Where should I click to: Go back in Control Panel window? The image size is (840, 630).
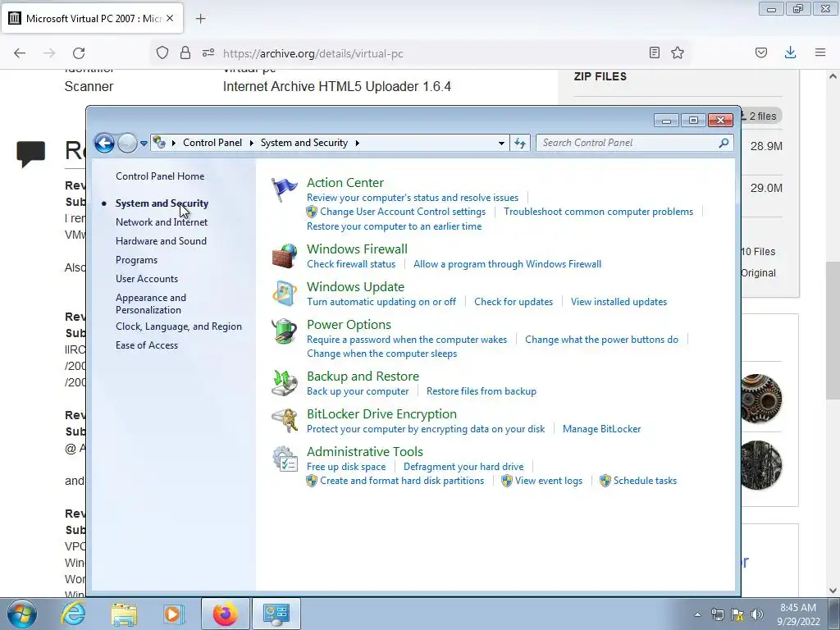[x=104, y=143]
